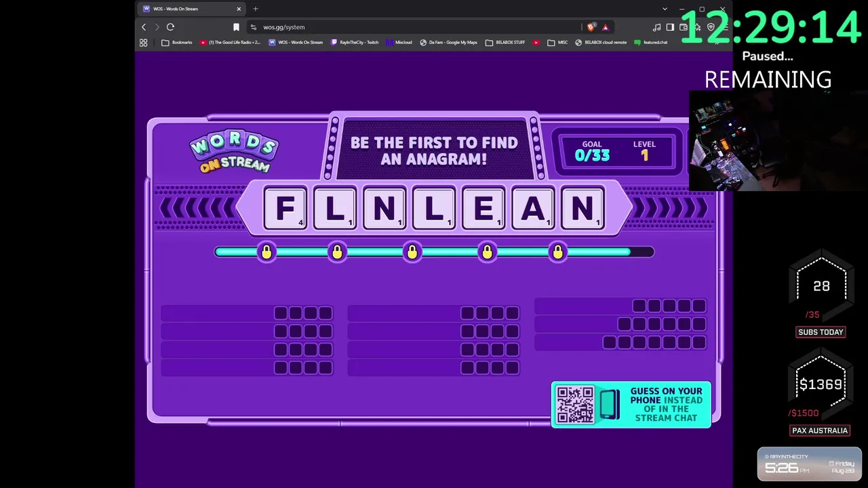Screen dimensions: 868x488
Task: Expand the BELABOX STUFF bookmark folder
Action: click(505, 43)
